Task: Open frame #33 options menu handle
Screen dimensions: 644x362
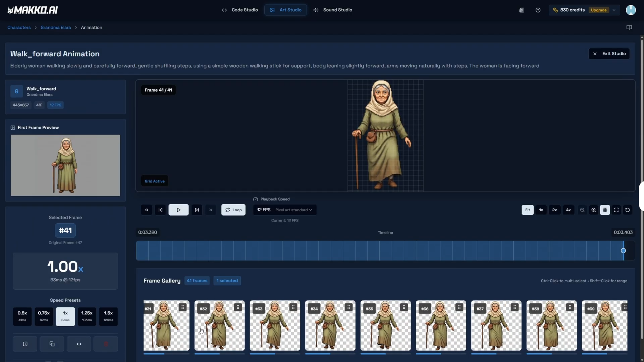Action: (293, 307)
